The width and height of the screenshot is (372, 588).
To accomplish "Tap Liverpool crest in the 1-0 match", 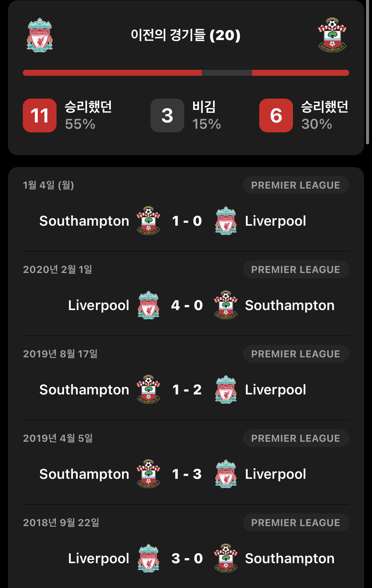I will pyautogui.click(x=226, y=221).
